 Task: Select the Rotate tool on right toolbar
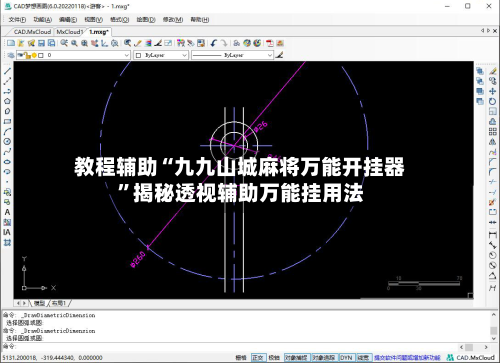[492, 101]
